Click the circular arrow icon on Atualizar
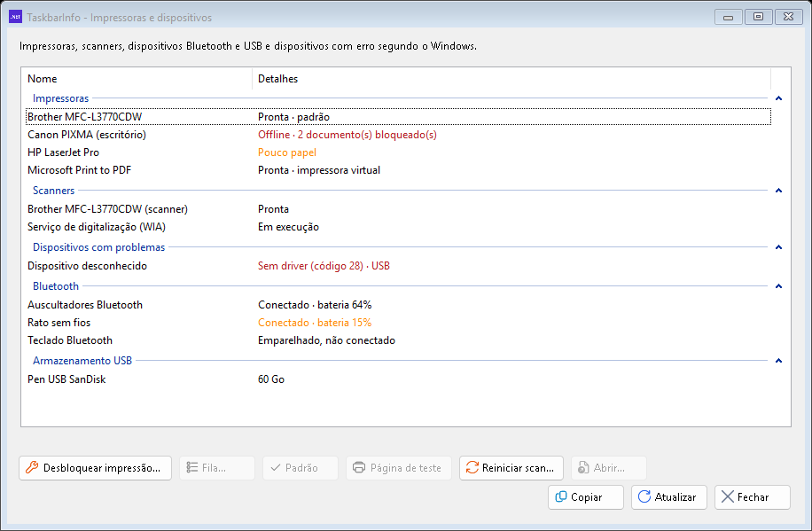The width and height of the screenshot is (812, 531). click(x=644, y=496)
